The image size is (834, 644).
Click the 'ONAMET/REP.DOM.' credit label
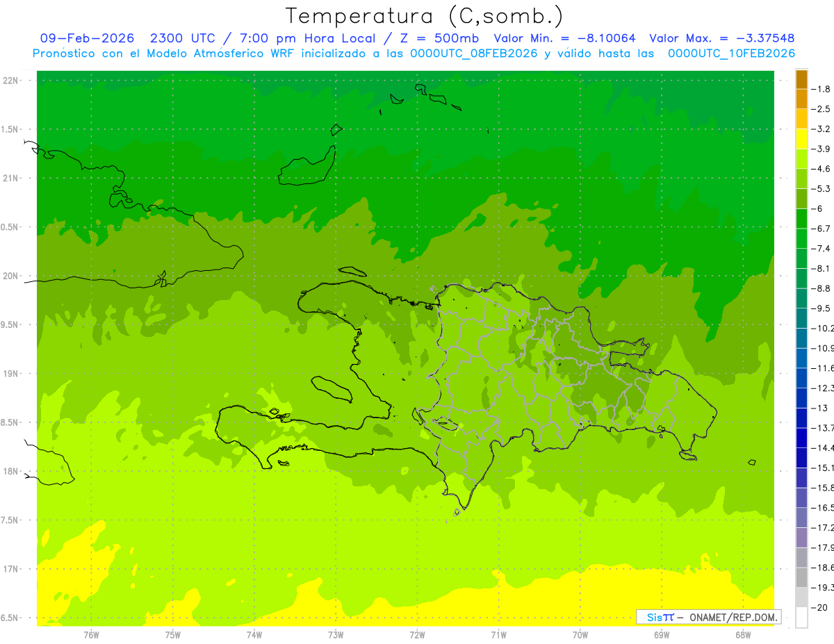[733, 617]
